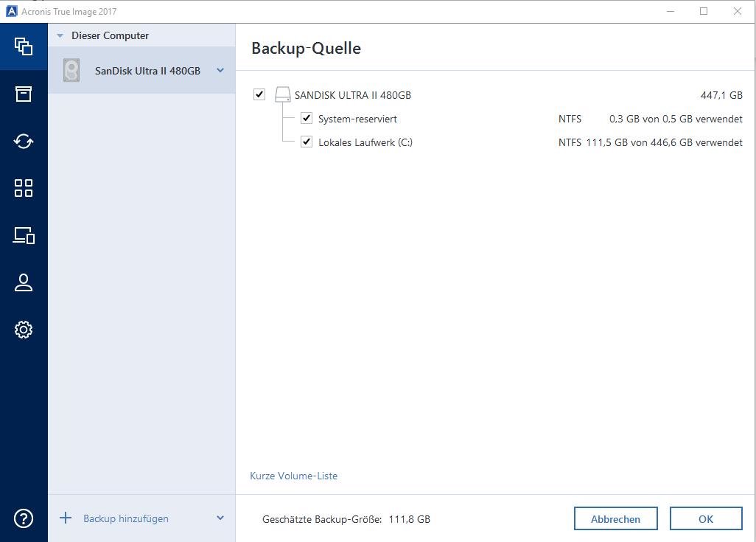The width and height of the screenshot is (756, 542).
Task: Open the SanDisk Ultra II 480GB backup dropdown arrow
Action: tap(220, 71)
